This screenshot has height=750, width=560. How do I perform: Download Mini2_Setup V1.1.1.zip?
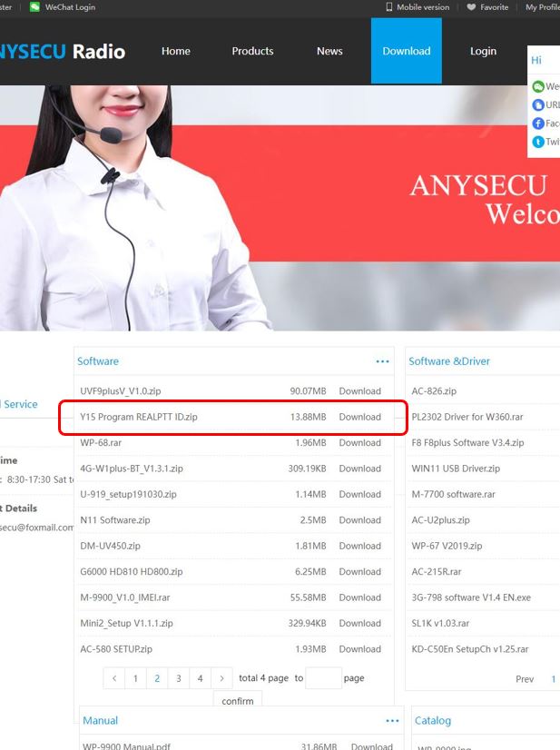click(x=359, y=624)
